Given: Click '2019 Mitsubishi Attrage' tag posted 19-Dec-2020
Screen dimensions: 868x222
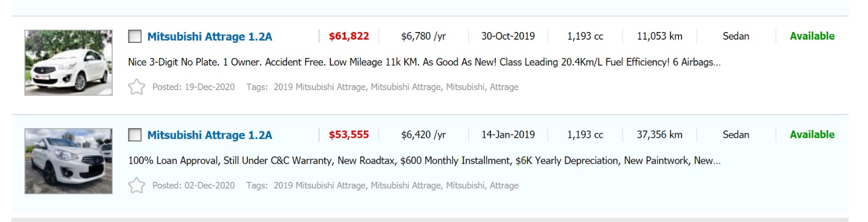Looking at the screenshot, I should point(319,87).
